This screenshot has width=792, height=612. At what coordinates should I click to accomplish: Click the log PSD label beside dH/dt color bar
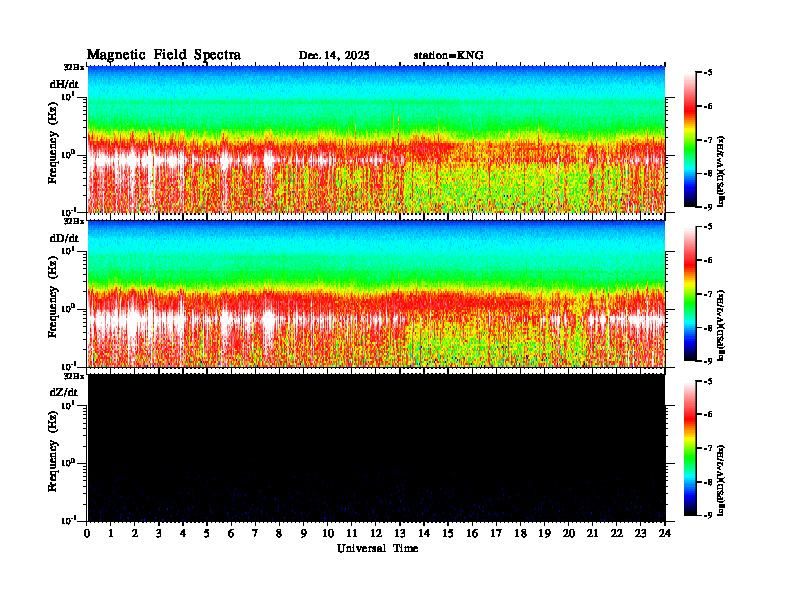(722, 171)
